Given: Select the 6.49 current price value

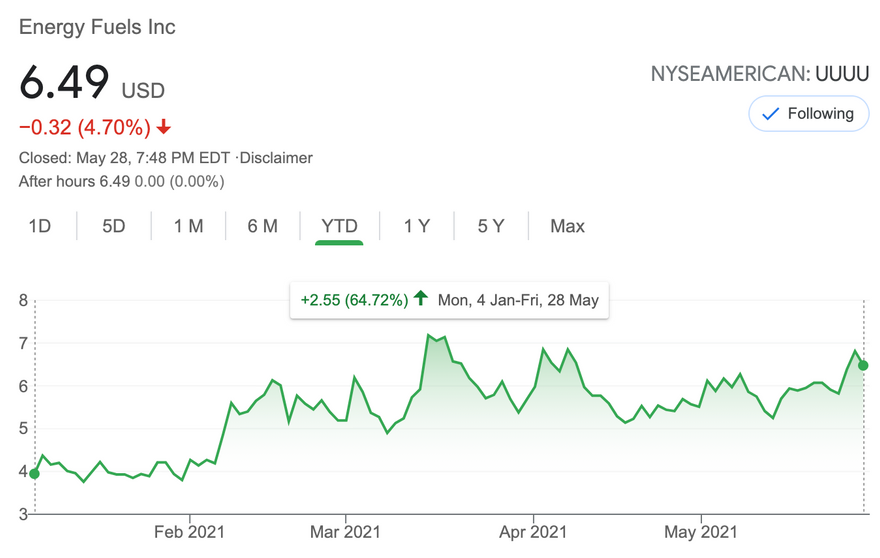Looking at the screenshot, I should pos(63,83).
